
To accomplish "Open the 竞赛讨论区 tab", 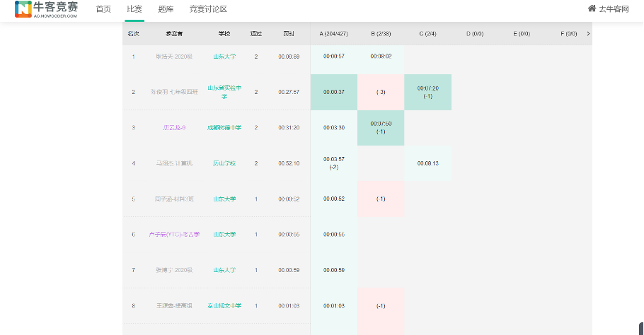I will (208, 9).
